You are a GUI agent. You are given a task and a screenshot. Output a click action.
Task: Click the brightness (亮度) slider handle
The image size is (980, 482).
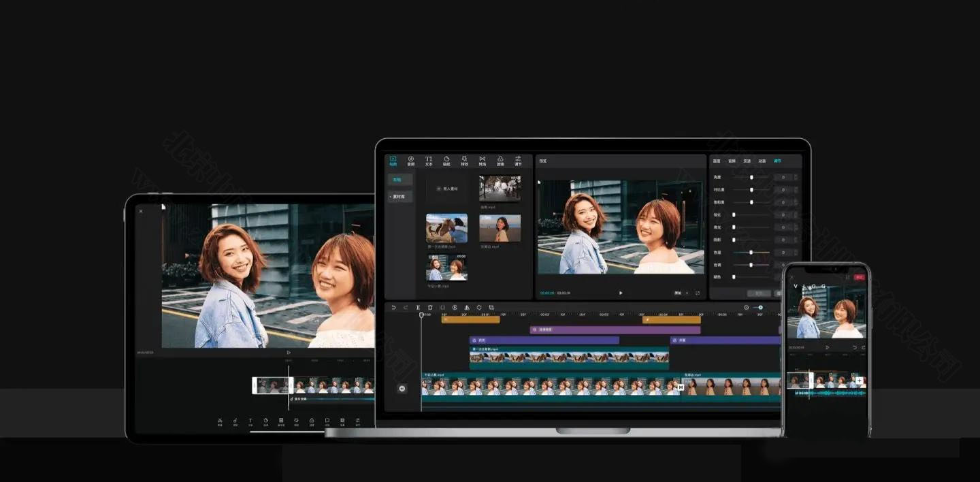click(x=751, y=177)
